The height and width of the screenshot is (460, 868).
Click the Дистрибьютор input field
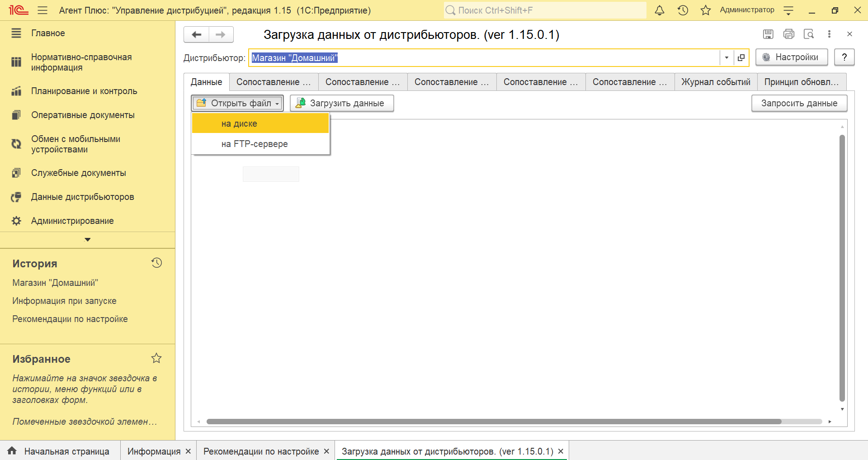(484, 58)
